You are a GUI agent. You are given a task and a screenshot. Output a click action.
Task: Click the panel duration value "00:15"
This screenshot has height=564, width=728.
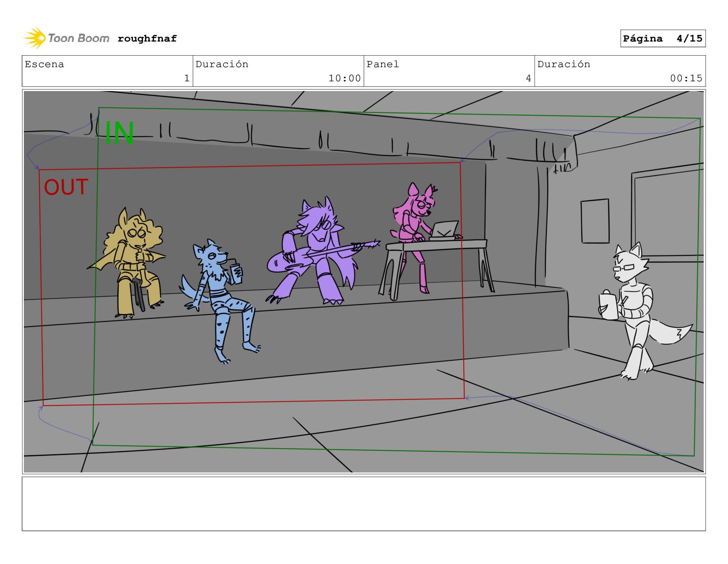tap(686, 78)
